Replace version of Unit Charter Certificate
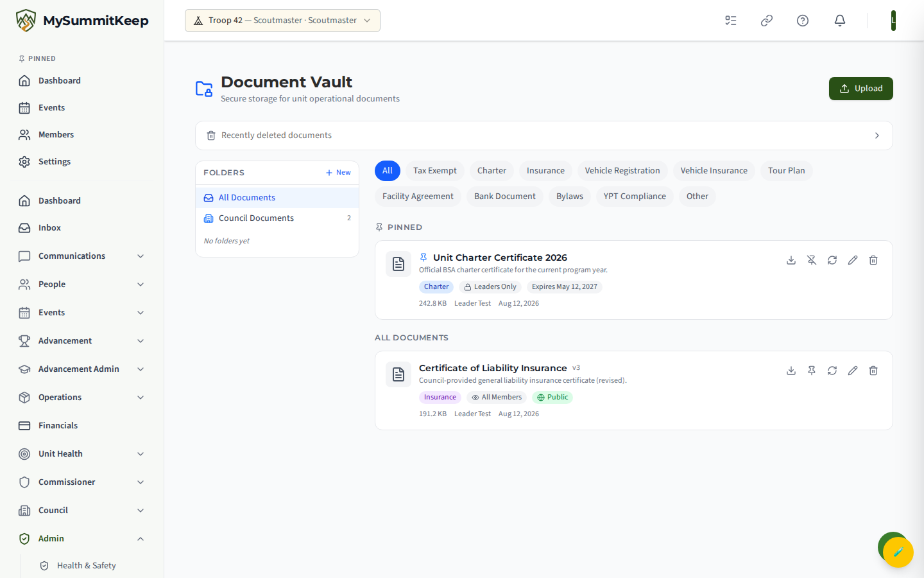Viewport: 924px width, 578px height. coord(832,260)
